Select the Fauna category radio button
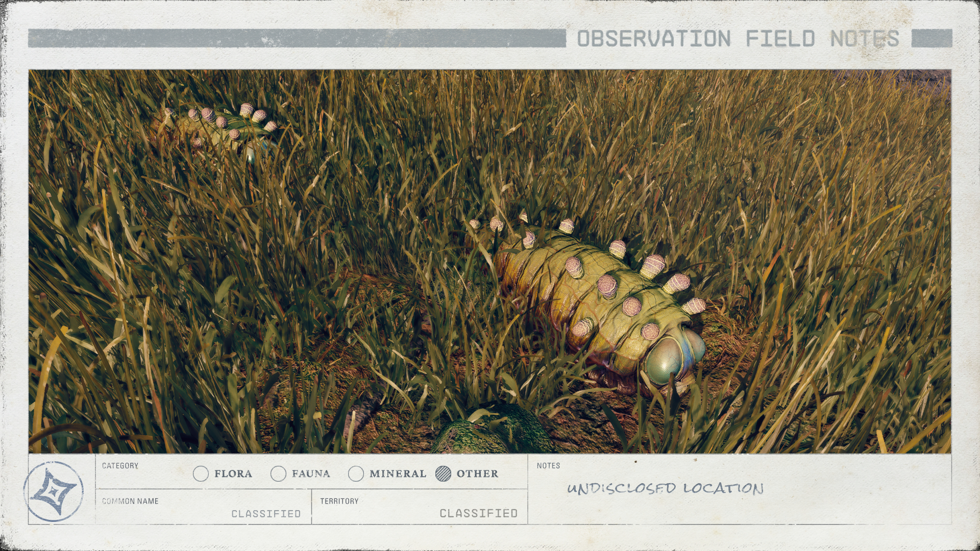980x551 pixels. click(x=278, y=473)
